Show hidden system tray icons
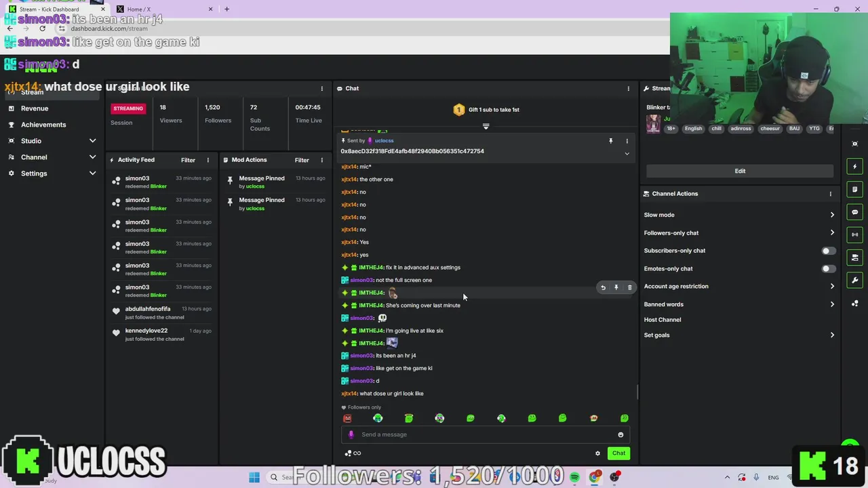The image size is (868, 488). [x=727, y=478]
